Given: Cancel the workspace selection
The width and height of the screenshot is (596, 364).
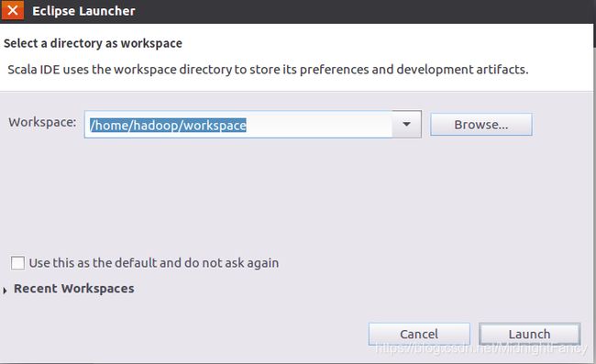Looking at the screenshot, I should coord(419,334).
